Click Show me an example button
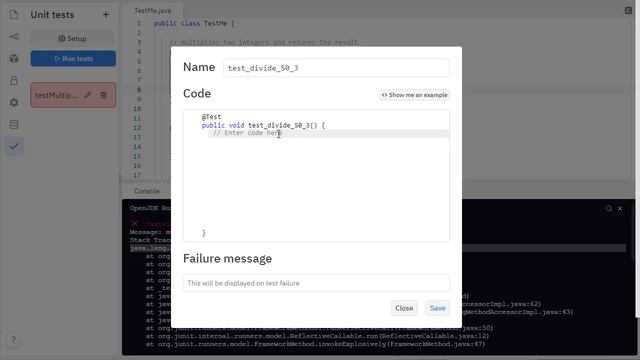The width and height of the screenshot is (640, 360). pos(414,95)
